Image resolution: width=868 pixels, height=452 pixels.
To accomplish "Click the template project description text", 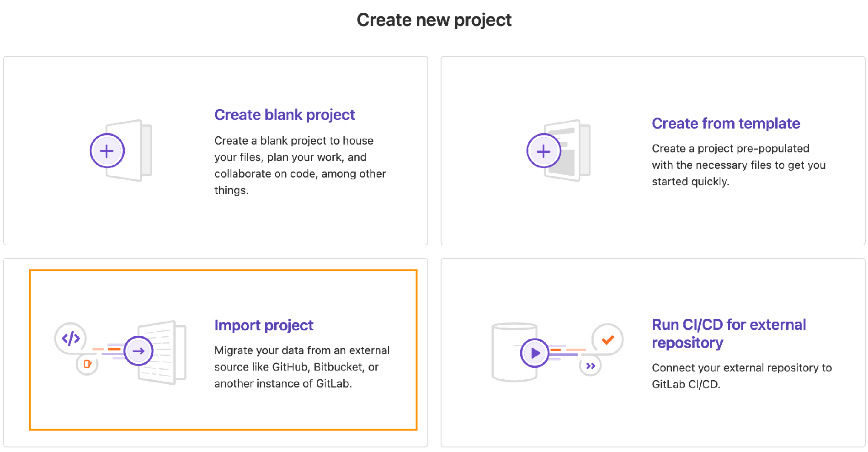I will point(738,165).
